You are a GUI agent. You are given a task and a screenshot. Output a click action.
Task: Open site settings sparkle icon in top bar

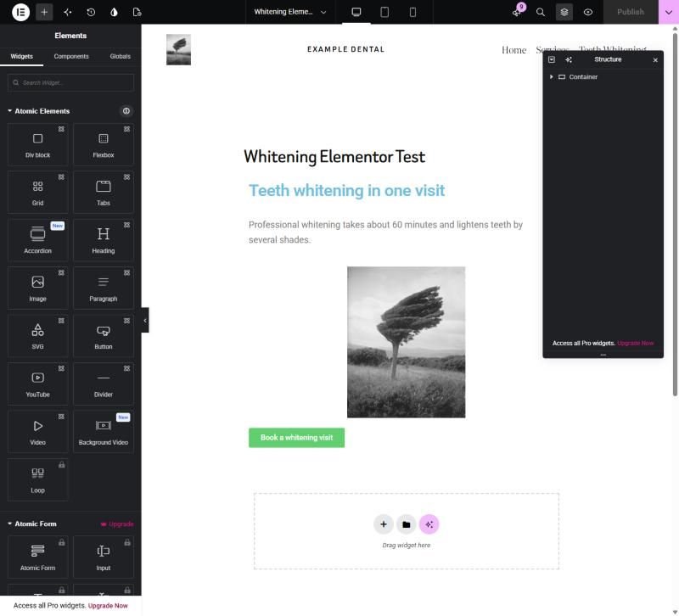(x=68, y=12)
